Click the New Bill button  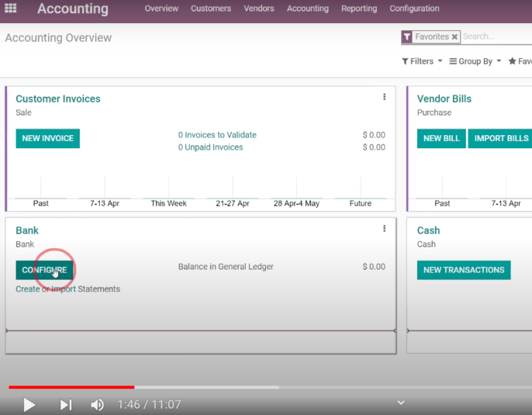(441, 138)
